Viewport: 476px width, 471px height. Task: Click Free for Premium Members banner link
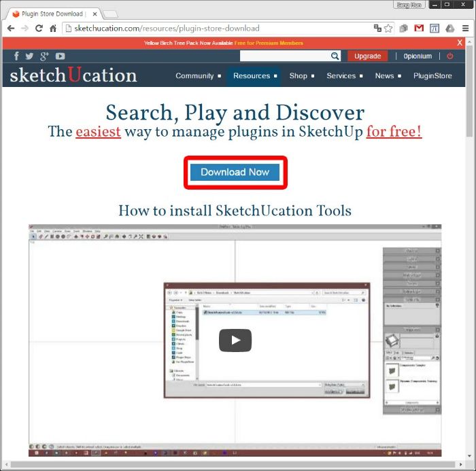pos(269,43)
